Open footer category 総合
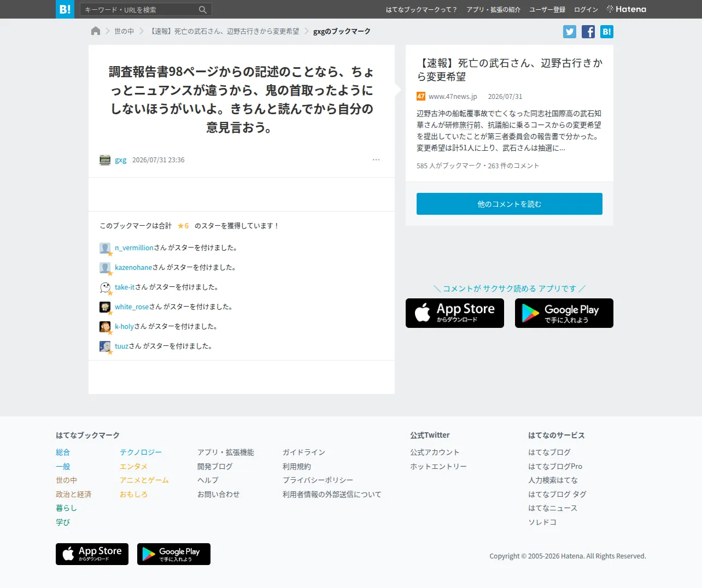702x588 pixels. click(63, 452)
